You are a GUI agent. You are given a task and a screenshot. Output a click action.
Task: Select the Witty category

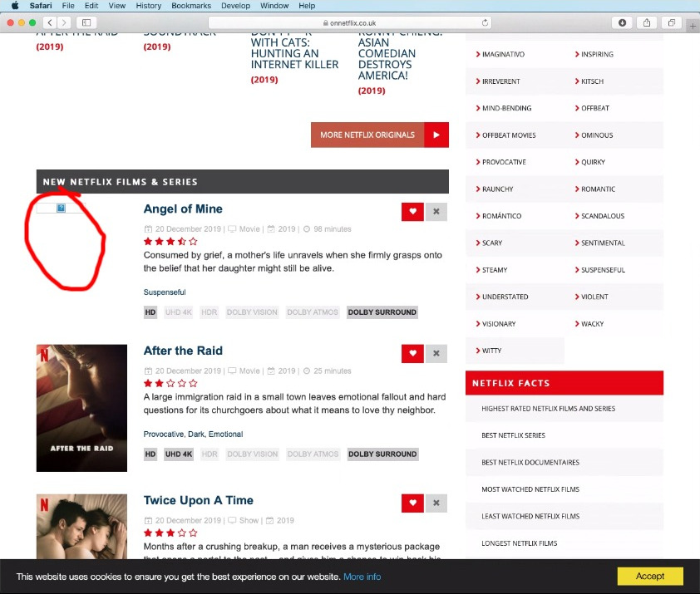[491, 351]
